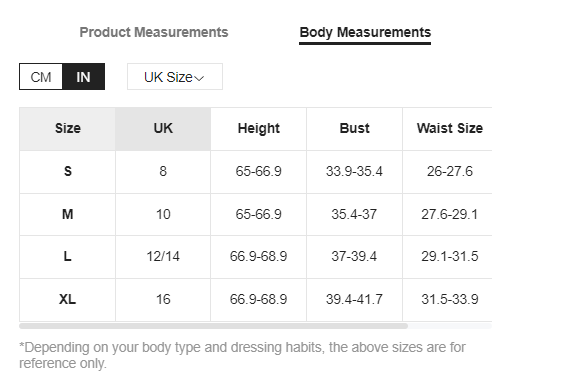
Task: Click the Size column header
Action: (67, 129)
